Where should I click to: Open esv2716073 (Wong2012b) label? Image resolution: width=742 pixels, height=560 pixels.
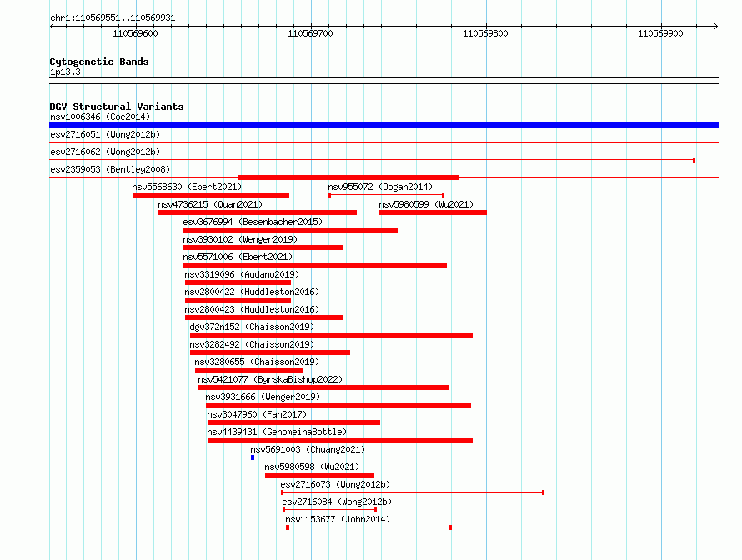pyautogui.click(x=335, y=484)
